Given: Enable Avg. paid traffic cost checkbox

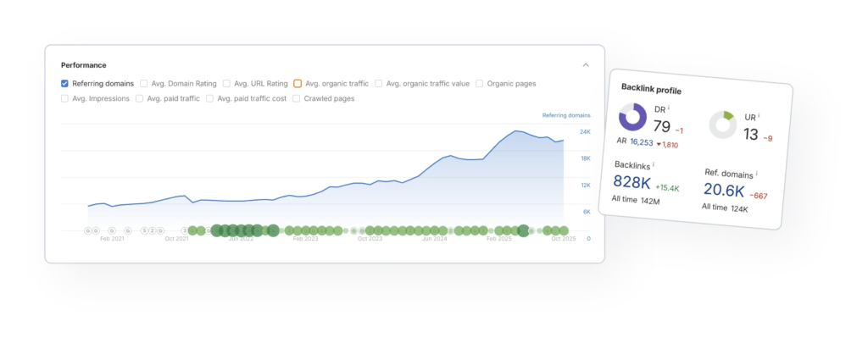Looking at the screenshot, I should click(x=210, y=99).
